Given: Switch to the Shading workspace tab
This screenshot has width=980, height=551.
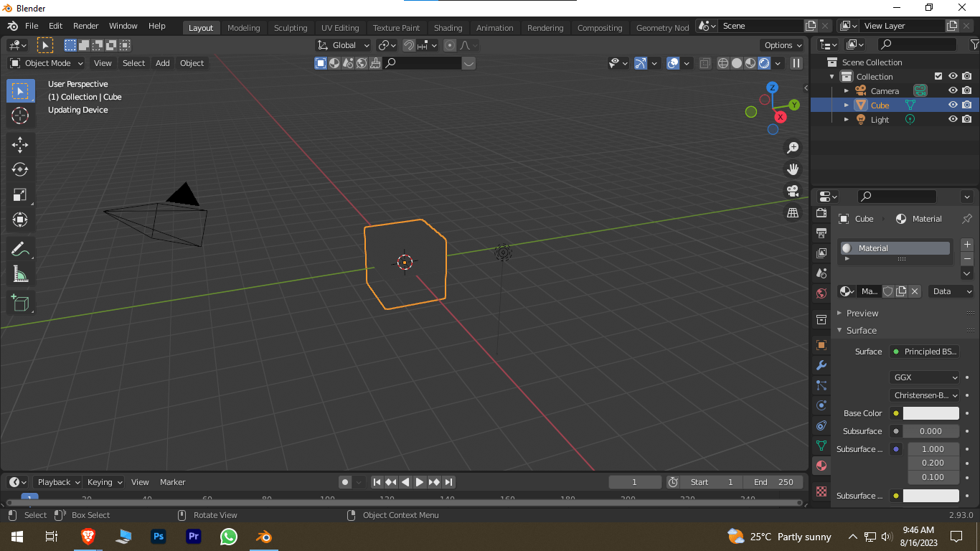Looking at the screenshot, I should click(x=448, y=27).
